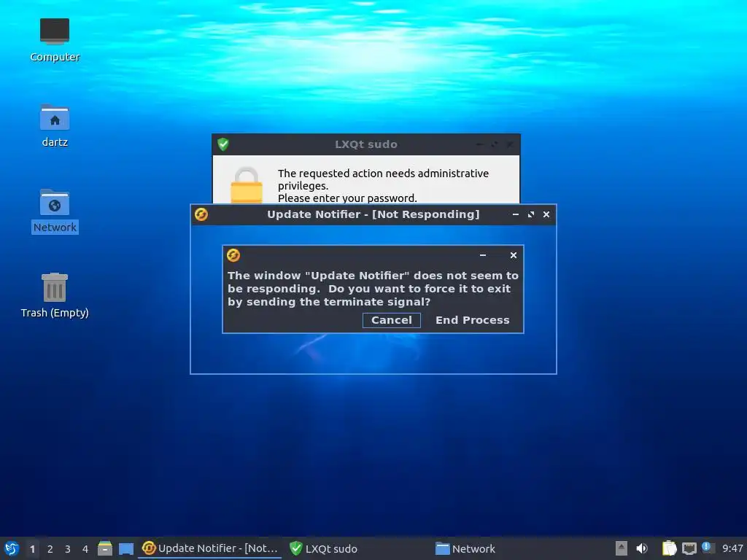Image resolution: width=747 pixels, height=560 pixels.
Task: Switch to workspace 2
Action: coord(50,549)
